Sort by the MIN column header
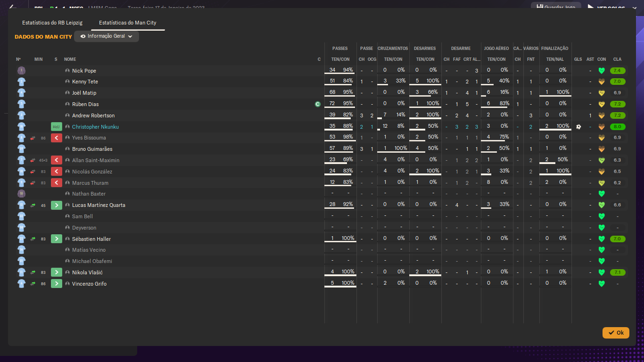Screen dimensions: 644x362 [x=39, y=59]
